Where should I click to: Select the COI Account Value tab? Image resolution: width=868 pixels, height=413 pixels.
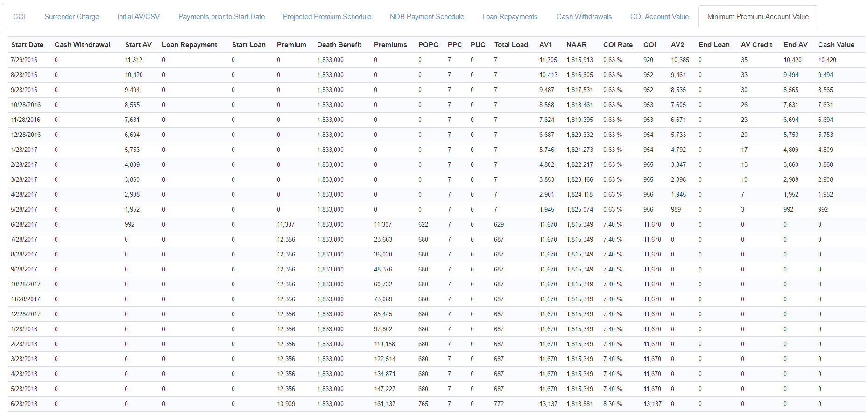click(659, 17)
